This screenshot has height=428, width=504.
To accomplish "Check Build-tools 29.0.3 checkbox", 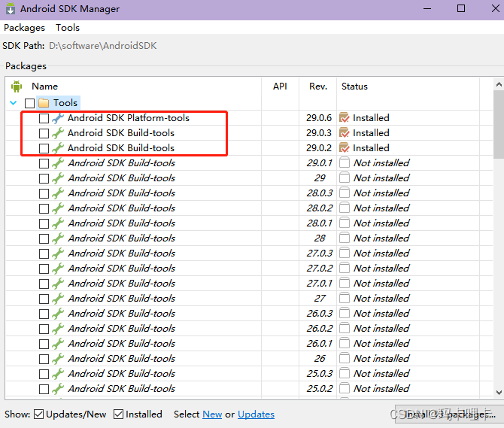I will pos(44,133).
